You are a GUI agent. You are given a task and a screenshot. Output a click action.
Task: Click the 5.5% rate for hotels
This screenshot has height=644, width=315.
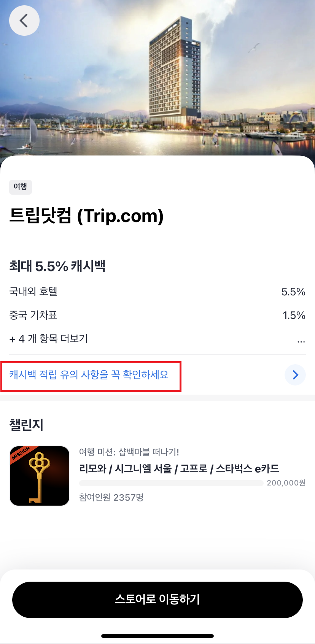pos(293,292)
